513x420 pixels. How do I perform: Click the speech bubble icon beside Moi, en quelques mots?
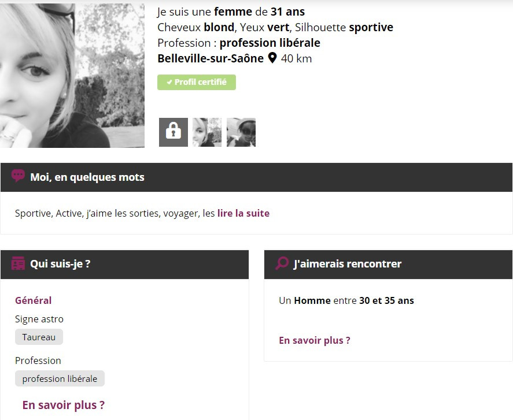point(18,176)
